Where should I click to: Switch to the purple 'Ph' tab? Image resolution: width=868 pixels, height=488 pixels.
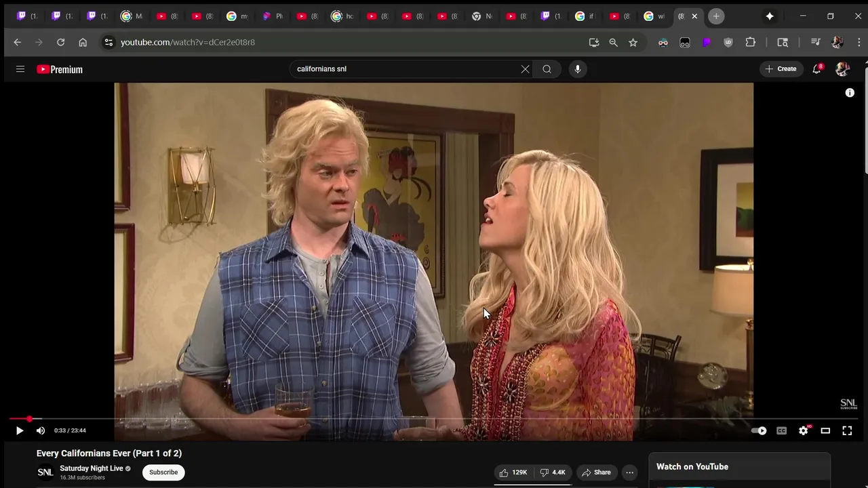(273, 16)
